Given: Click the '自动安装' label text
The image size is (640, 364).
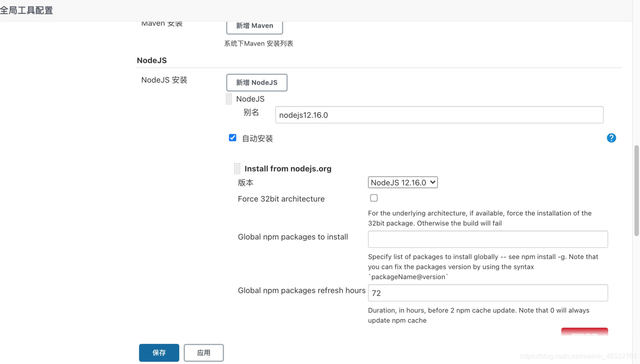Looking at the screenshot, I should [x=257, y=138].
